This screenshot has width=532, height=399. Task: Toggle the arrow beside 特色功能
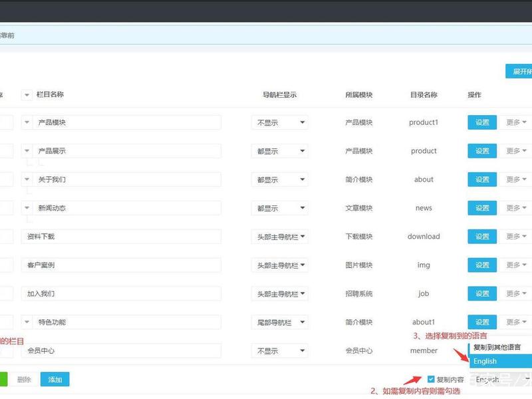[27, 322]
